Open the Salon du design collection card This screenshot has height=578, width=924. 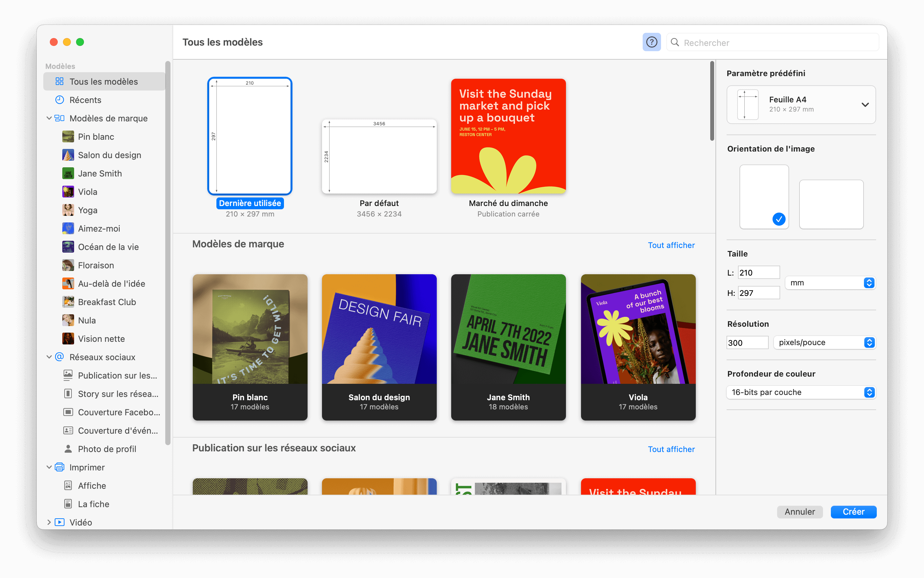379,347
